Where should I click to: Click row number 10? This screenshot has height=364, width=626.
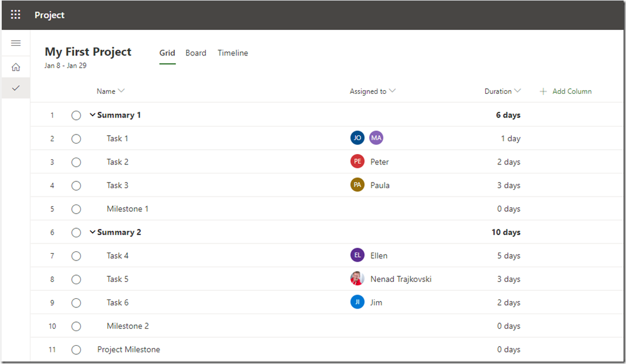[52, 326]
